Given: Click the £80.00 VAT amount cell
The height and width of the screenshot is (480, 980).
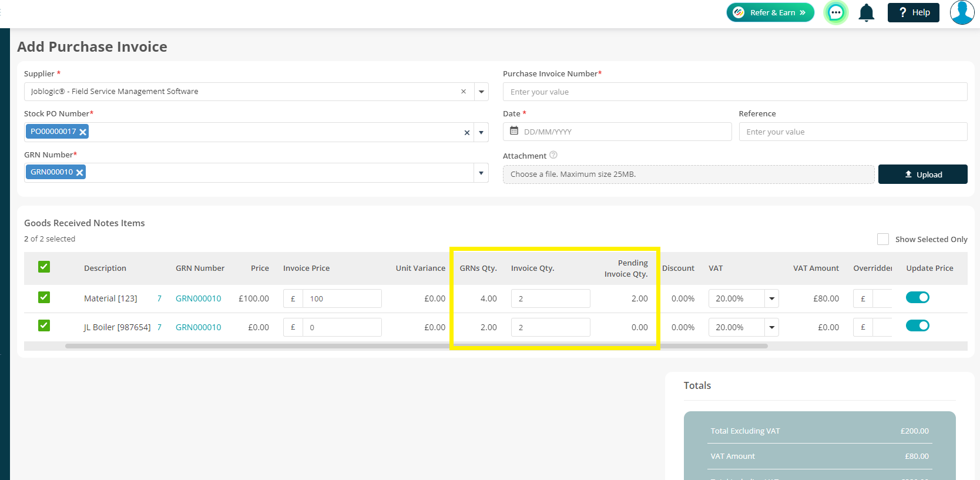Looking at the screenshot, I should pyautogui.click(x=826, y=298).
